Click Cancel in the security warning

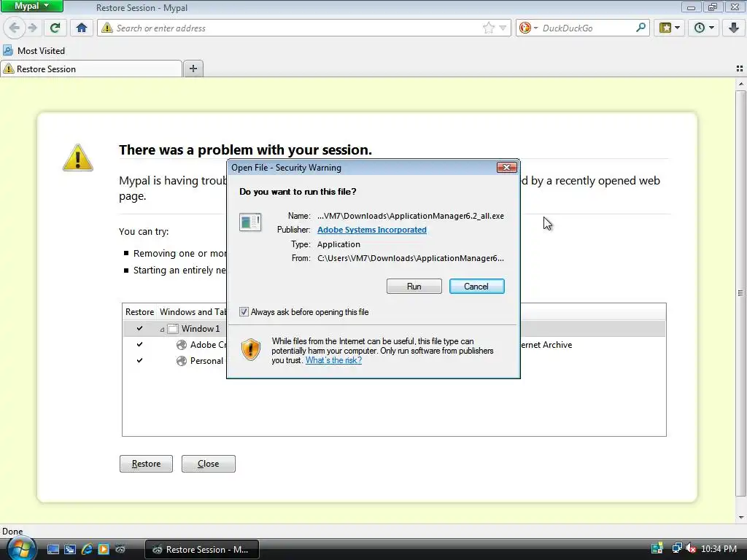[x=476, y=286]
